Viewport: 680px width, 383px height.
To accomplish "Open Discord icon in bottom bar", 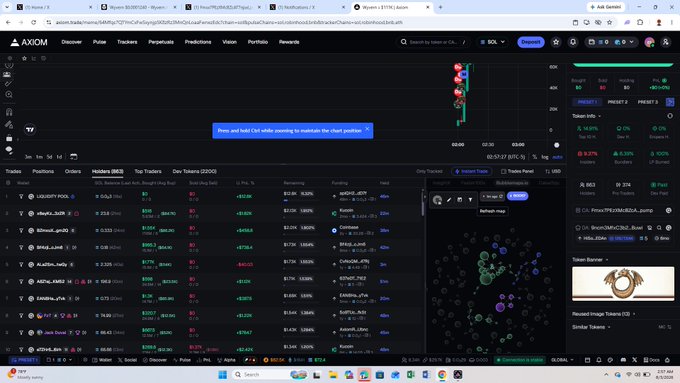I will (623, 360).
